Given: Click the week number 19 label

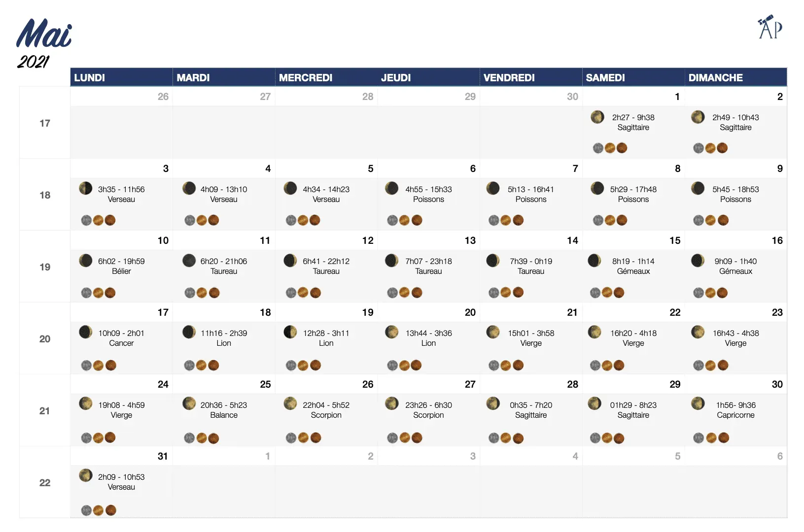Looking at the screenshot, I should click(45, 267).
